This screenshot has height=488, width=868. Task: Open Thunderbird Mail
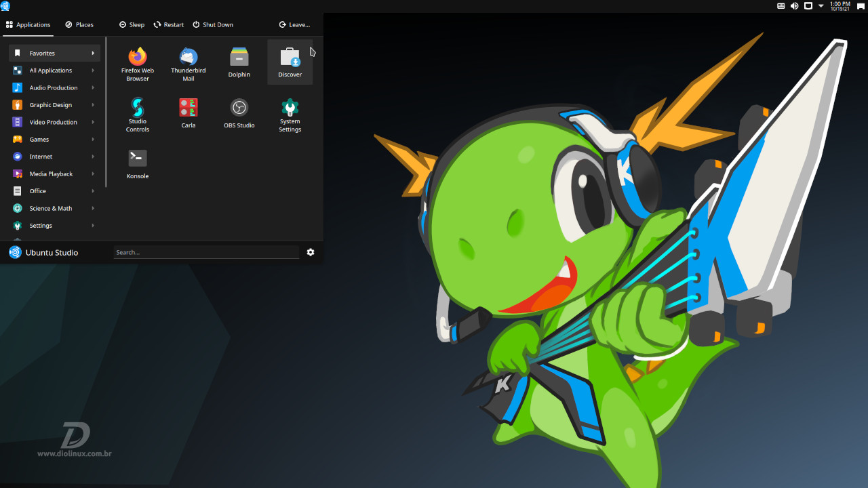(189, 62)
